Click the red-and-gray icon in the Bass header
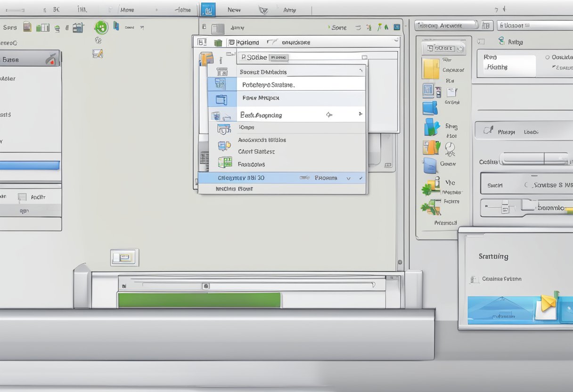Viewport: 573px width, 392px height. [50, 59]
